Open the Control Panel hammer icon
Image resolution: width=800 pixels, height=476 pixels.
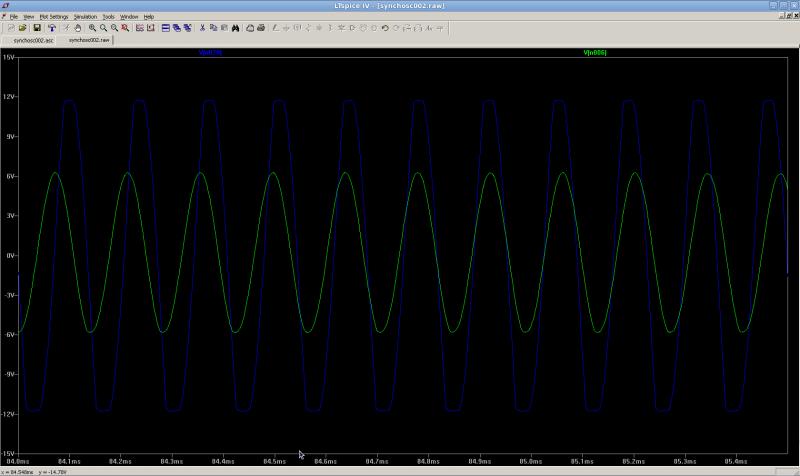coord(52,28)
